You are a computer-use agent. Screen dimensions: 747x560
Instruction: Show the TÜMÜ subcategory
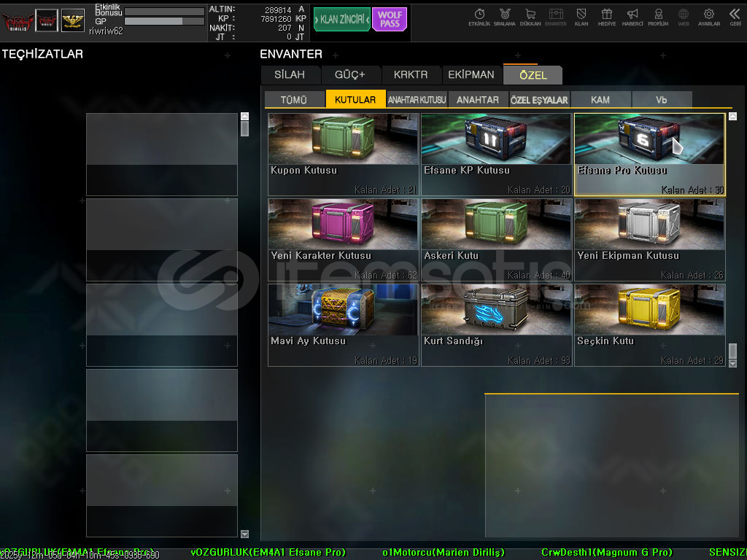coord(294,99)
